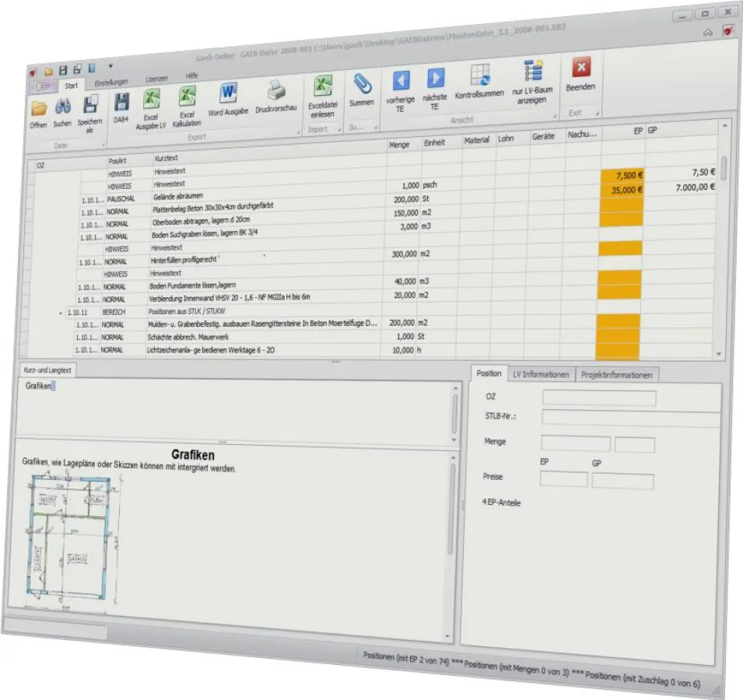743x700 pixels.
Task: Click the Excel Kalkulation icon
Action: click(187, 96)
